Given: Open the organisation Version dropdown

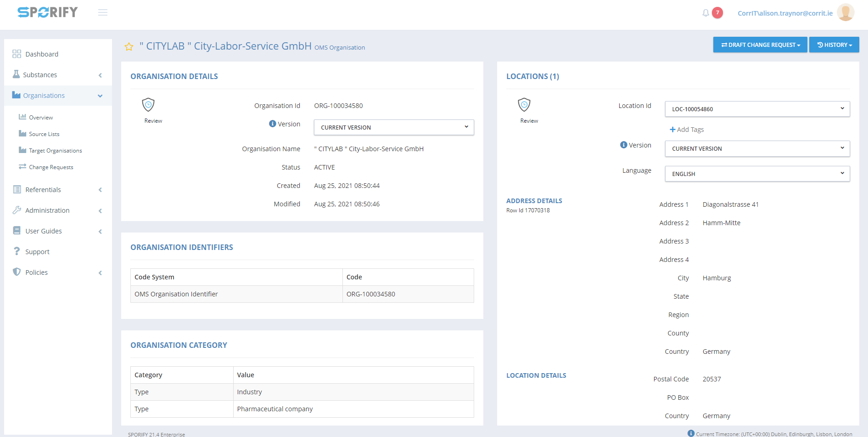Looking at the screenshot, I should click(393, 127).
